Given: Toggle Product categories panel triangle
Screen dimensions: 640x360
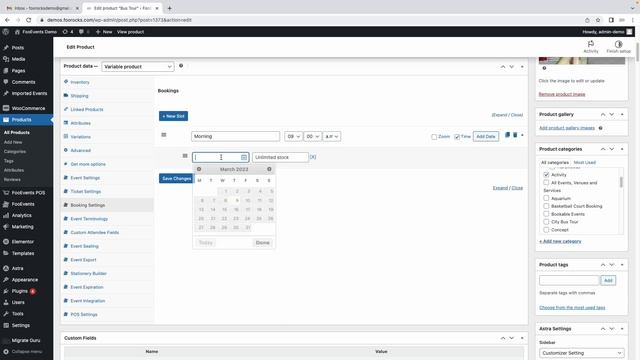Looking at the screenshot, I should click(x=622, y=149).
